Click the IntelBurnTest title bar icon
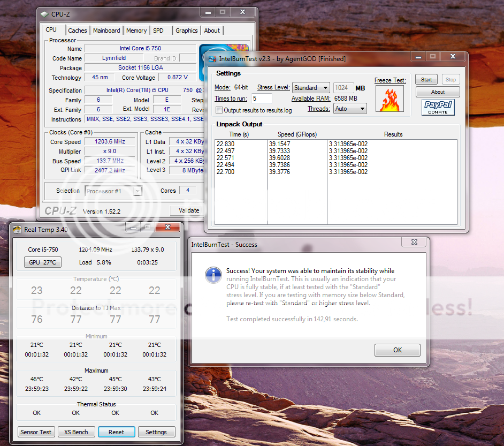This screenshot has height=446, width=504. [211, 58]
